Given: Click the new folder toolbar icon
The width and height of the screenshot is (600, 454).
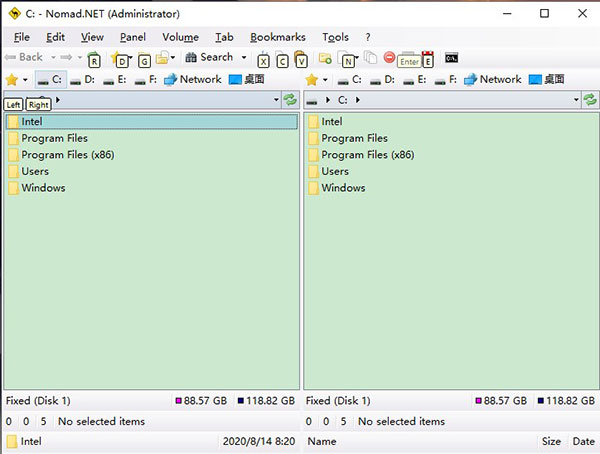Looking at the screenshot, I should point(325,58).
